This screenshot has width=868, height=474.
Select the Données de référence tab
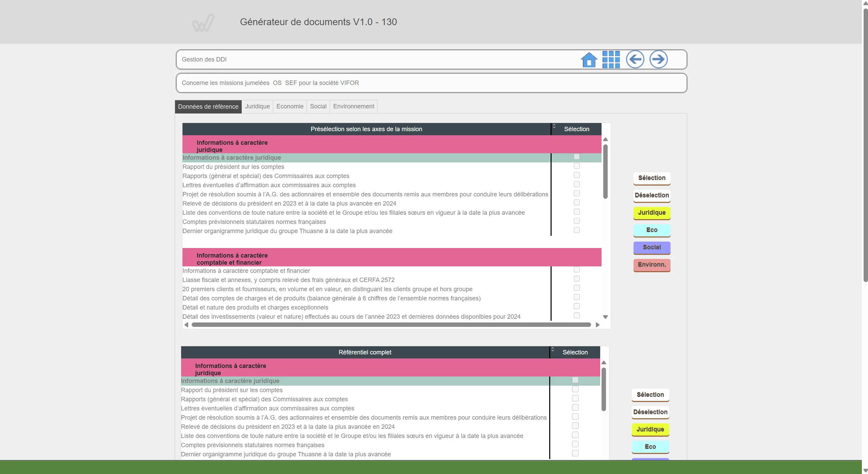coord(208,107)
